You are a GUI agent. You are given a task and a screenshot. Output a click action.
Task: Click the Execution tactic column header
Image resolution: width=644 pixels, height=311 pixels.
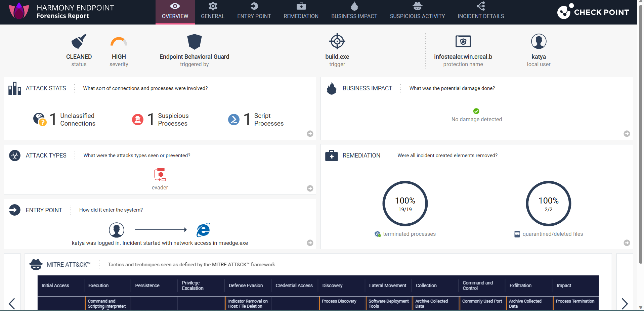[98, 285]
